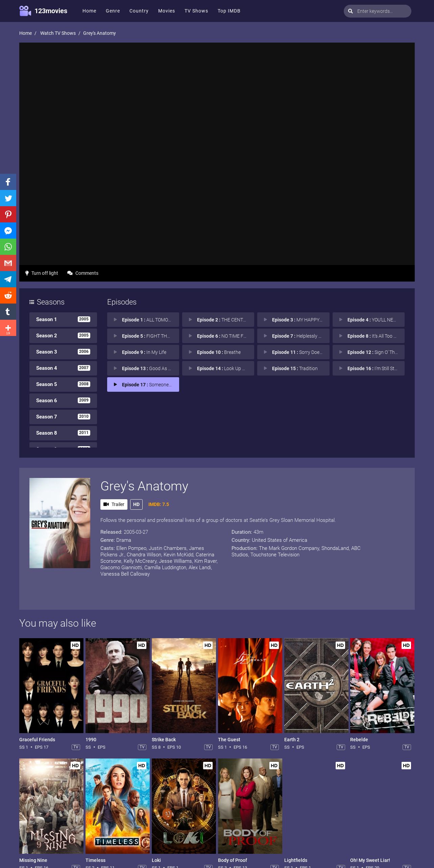434x868 pixels.
Task: Click the Seasons list icon
Action: click(32, 302)
